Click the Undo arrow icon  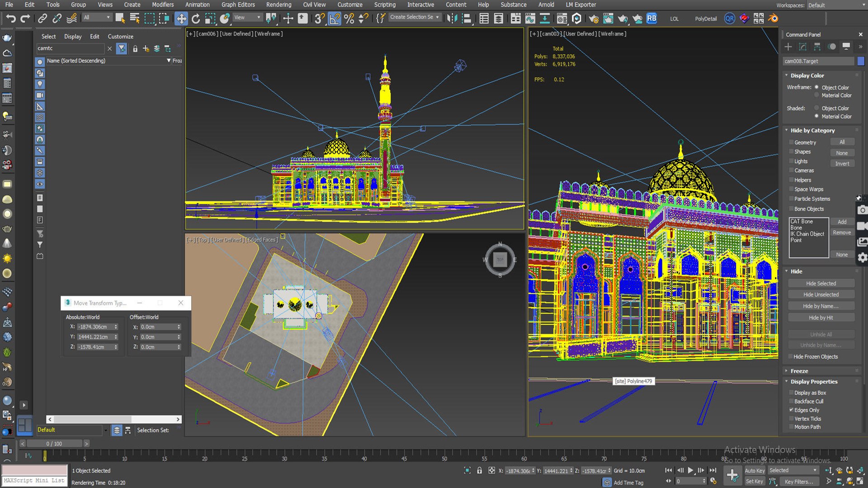tap(11, 19)
